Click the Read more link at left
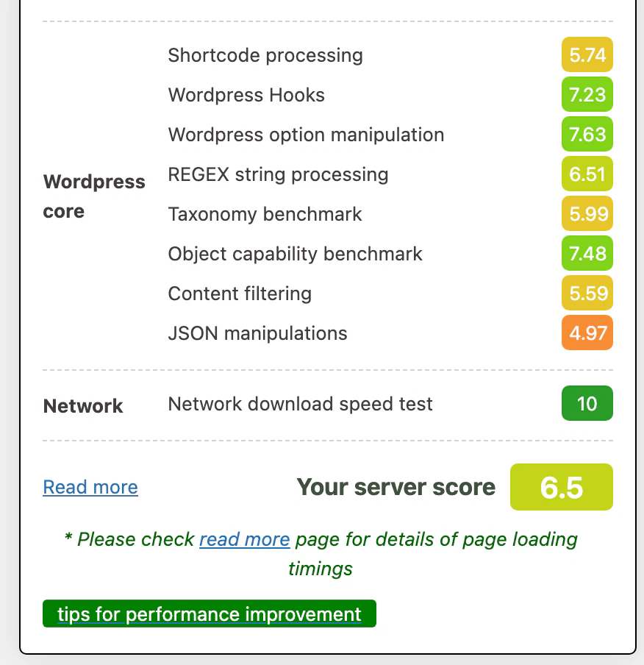This screenshot has width=644, height=665. [90, 487]
